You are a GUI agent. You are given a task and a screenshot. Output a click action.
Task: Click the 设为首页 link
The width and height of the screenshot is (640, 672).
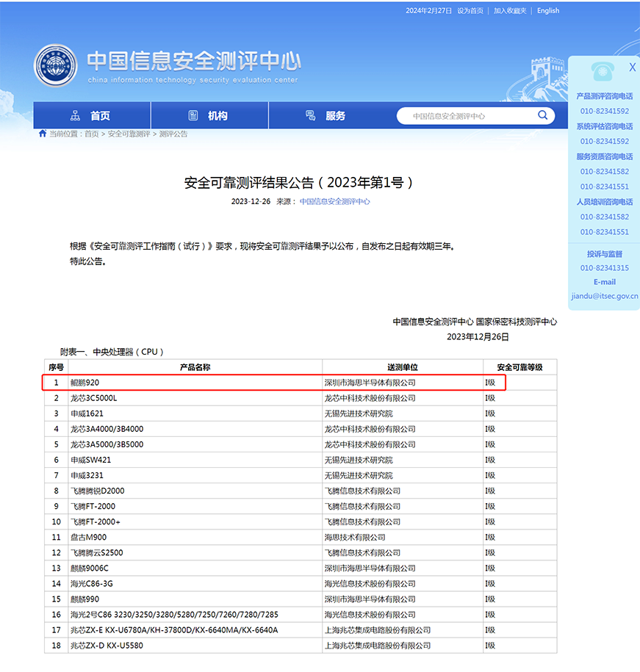coord(470,11)
